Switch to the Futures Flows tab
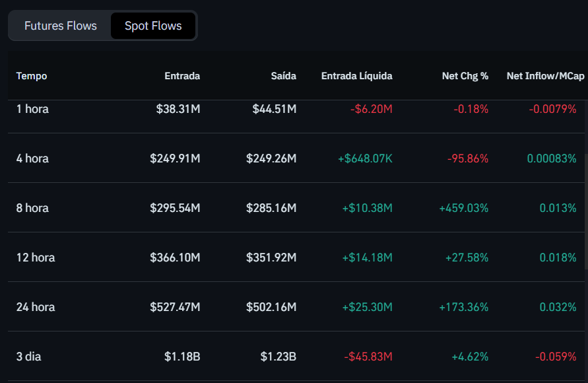 [60, 26]
